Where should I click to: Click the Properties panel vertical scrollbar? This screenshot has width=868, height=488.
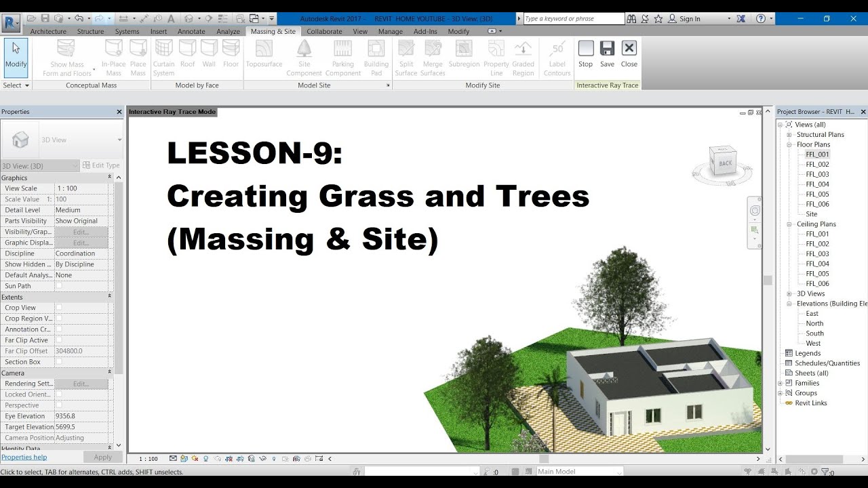point(119,278)
